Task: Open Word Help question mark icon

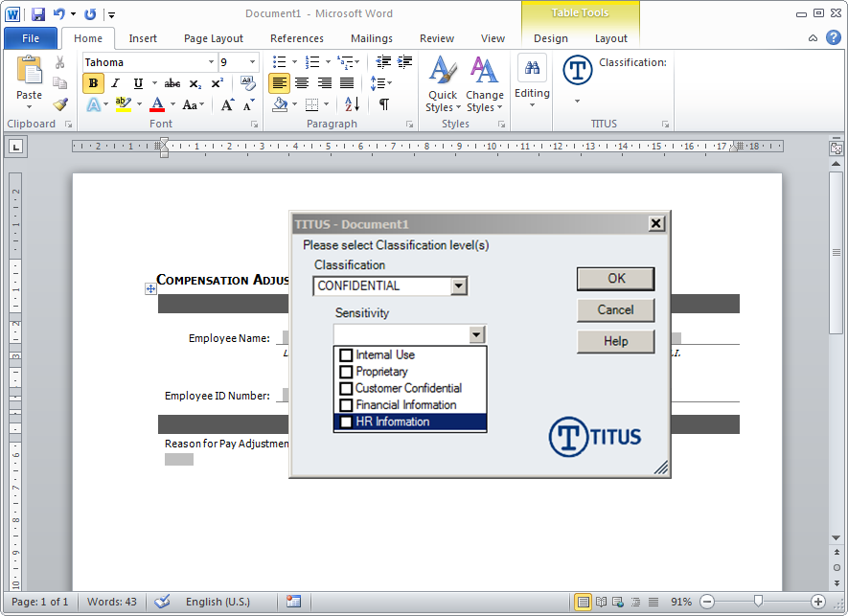Action: [834, 38]
